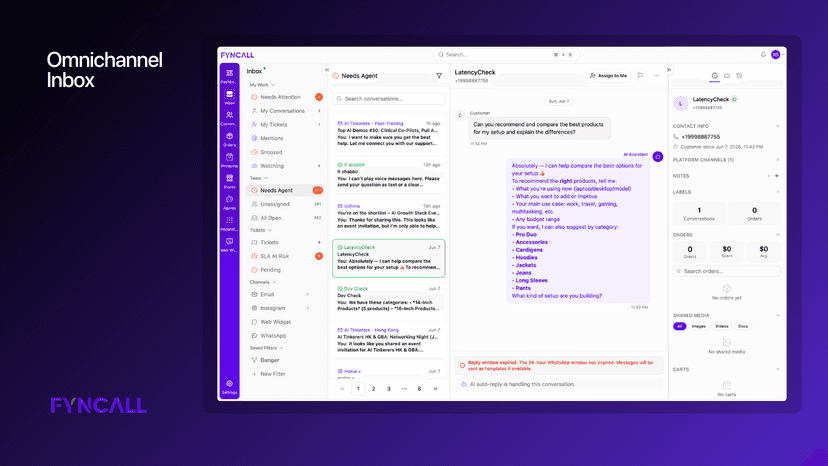This screenshot has height=466, width=828.
Task: Collapse the Carts section
Action: (777, 369)
